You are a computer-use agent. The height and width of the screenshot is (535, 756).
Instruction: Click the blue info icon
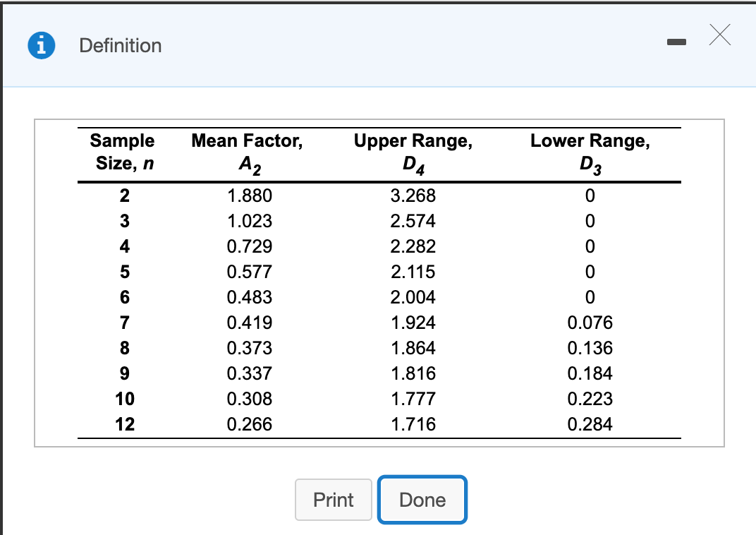(x=42, y=45)
